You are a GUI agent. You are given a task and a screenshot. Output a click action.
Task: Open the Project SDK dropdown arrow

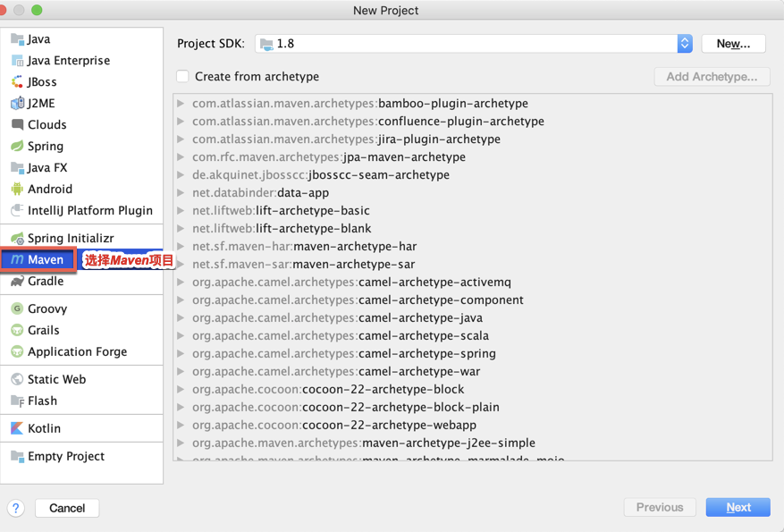(685, 44)
